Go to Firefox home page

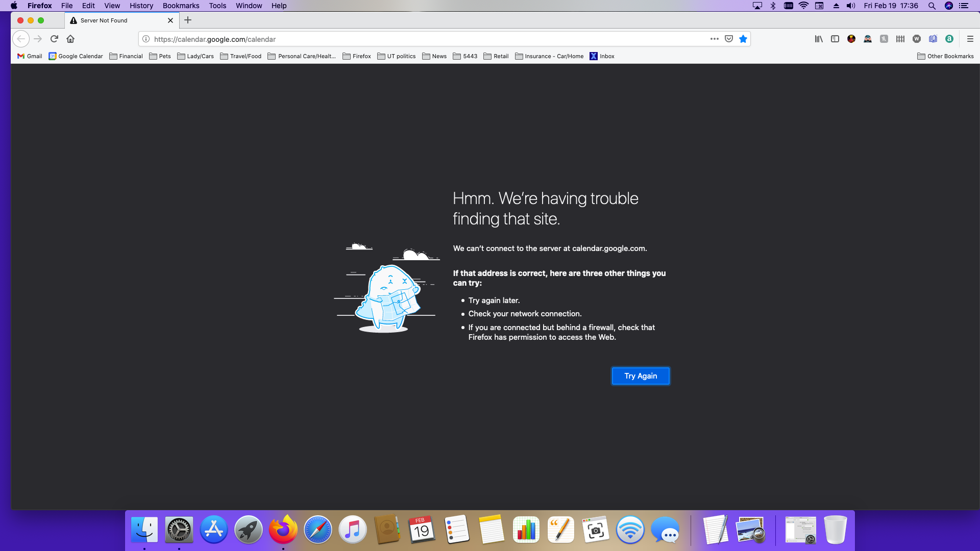(x=70, y=39)
